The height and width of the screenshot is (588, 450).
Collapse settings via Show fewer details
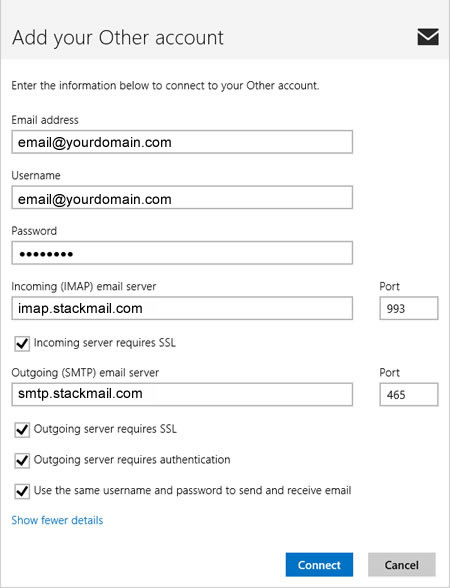point(57,520)
